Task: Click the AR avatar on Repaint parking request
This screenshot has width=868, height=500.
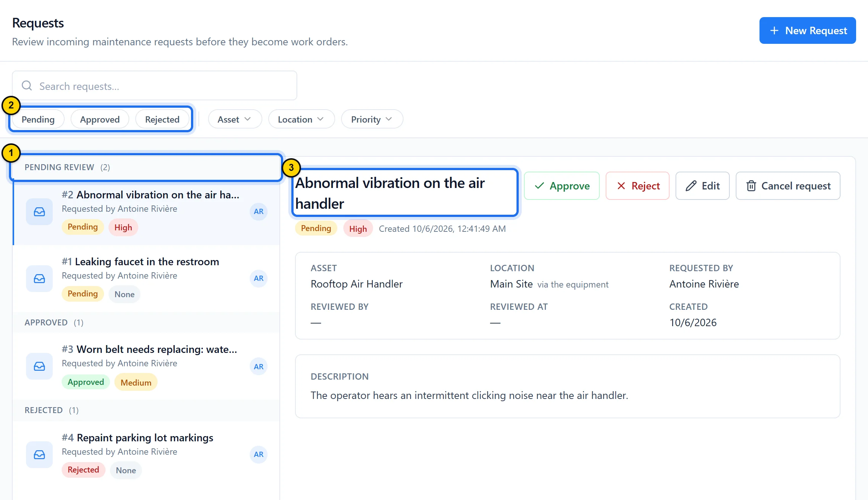Action: [x=259, y=454]
